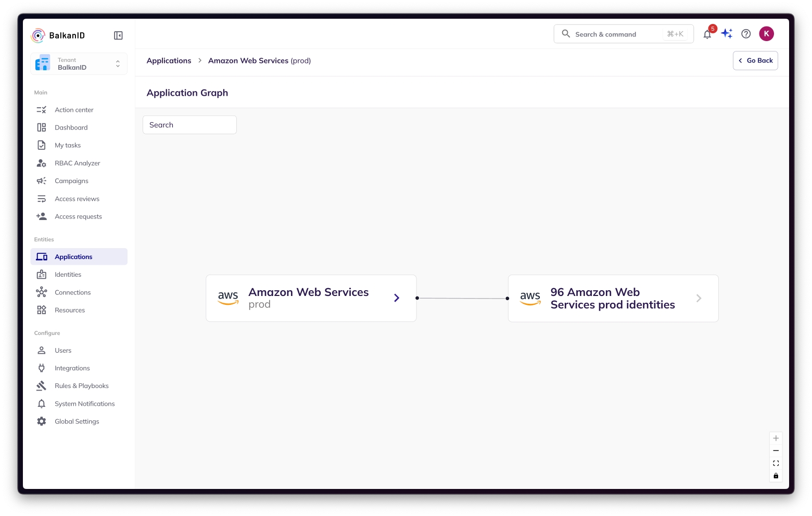Image resolution: width=812 pixels, height=516 pixels.
Task: Click the My tasks checklist icon
Action: point(42,145)
